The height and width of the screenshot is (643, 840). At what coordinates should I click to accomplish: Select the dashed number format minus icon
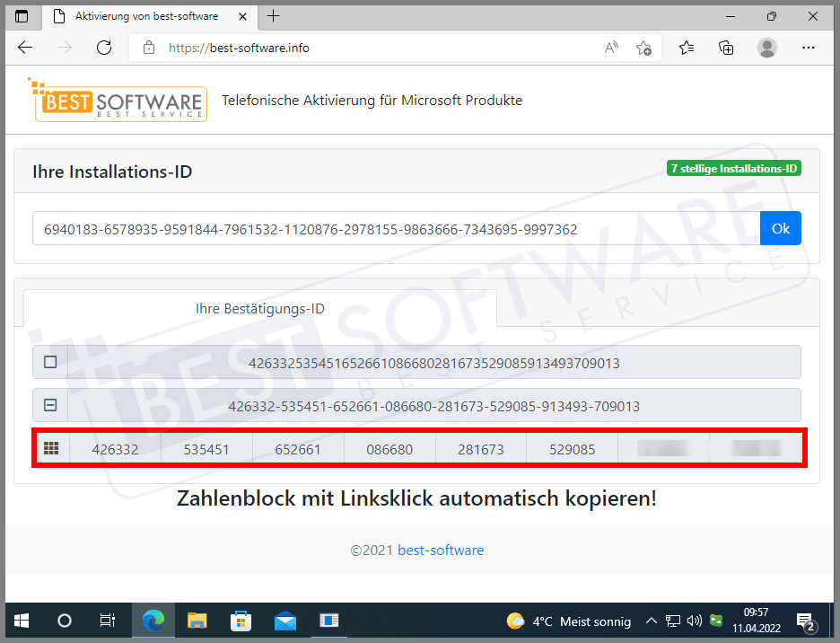[50, 406]
